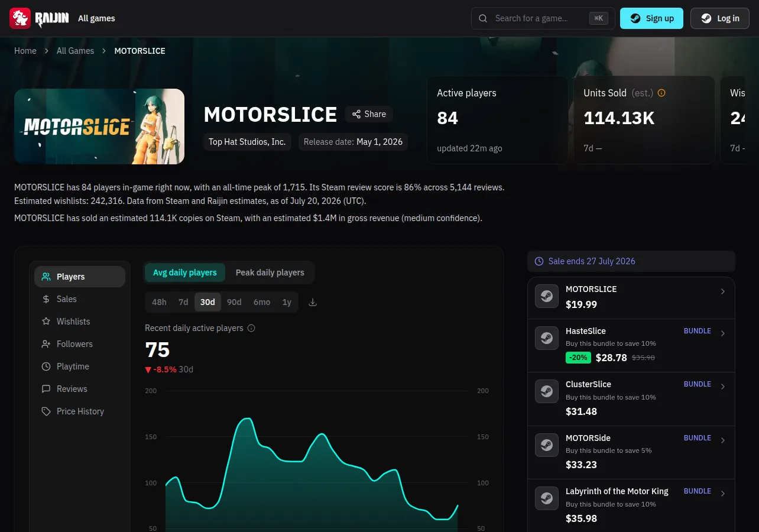Viewport: 759px width, 532px height.
Task: Go to All Games in the breadcrumb
Action: pyautogui.click(x=75, y=51)
